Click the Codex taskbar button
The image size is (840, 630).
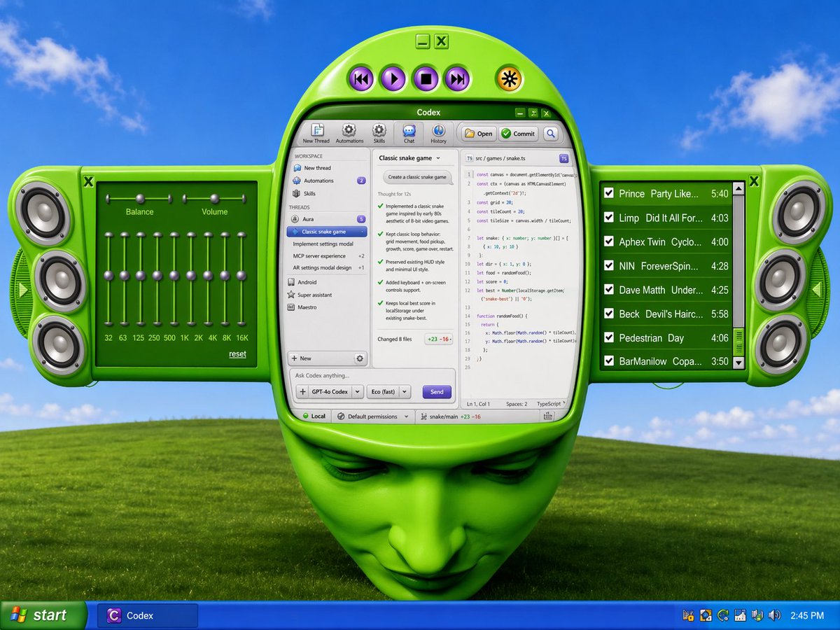point(148,616)
